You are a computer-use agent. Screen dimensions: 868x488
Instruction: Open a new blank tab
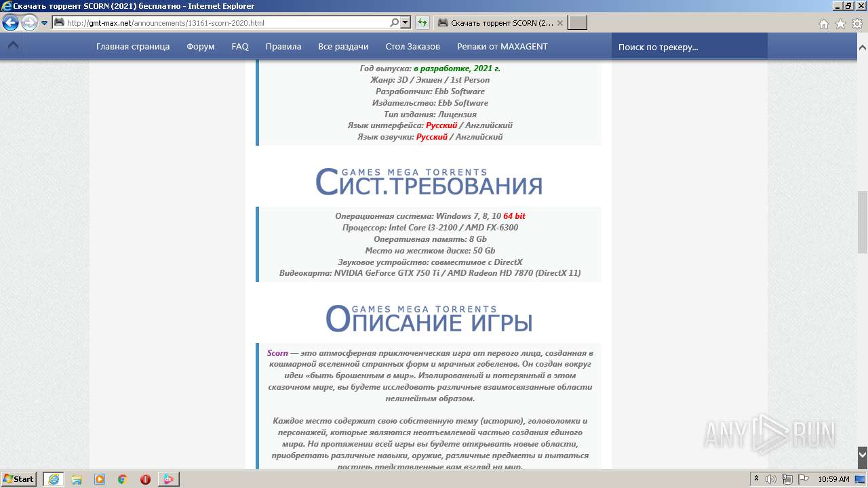[x=577, y=23]
